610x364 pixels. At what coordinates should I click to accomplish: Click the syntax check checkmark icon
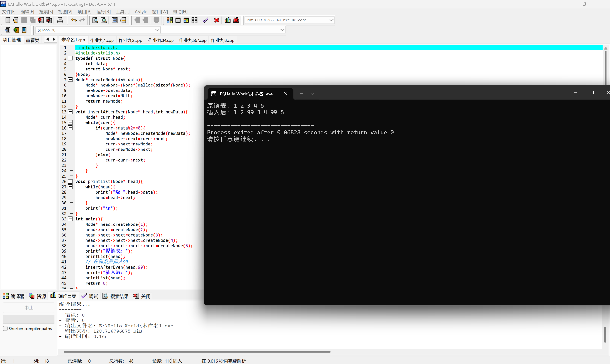click(205, 20)
